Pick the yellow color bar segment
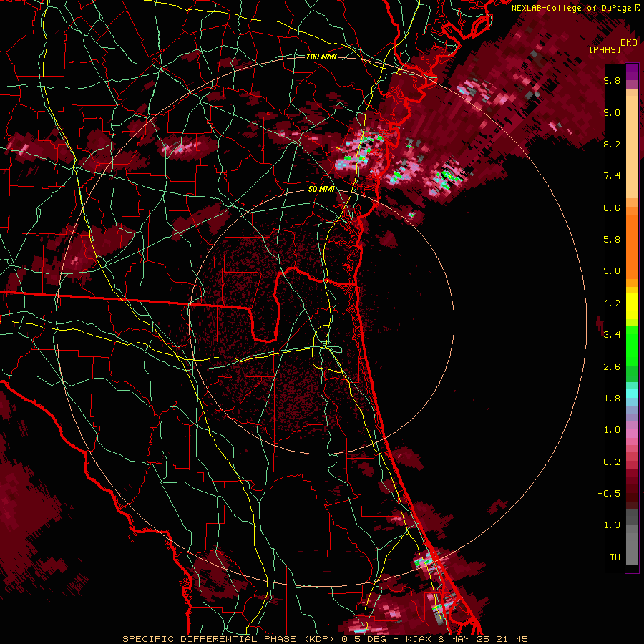The width and height of the screenshot is (644, 644). click(632, 306)
